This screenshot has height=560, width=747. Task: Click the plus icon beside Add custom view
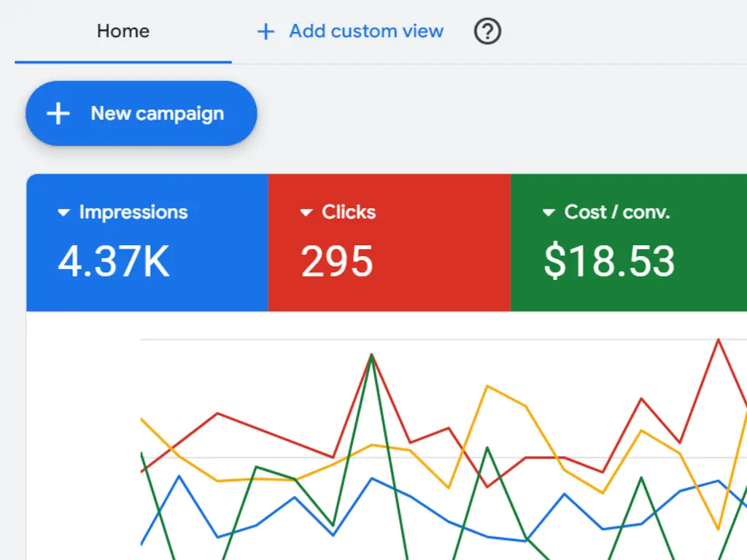point(266,32)
